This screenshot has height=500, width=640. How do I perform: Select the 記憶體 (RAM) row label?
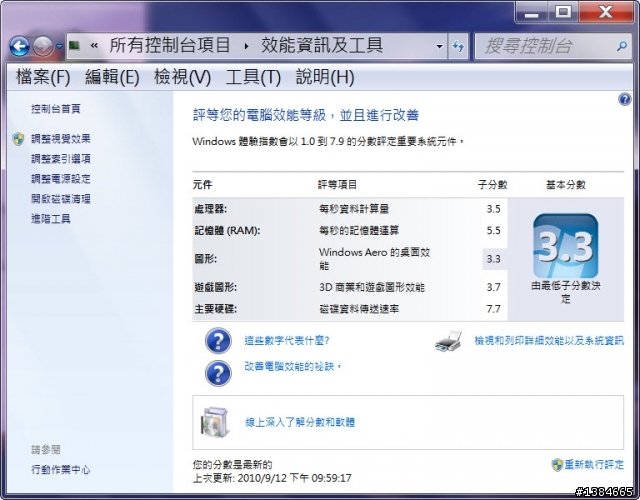point(227,231)
